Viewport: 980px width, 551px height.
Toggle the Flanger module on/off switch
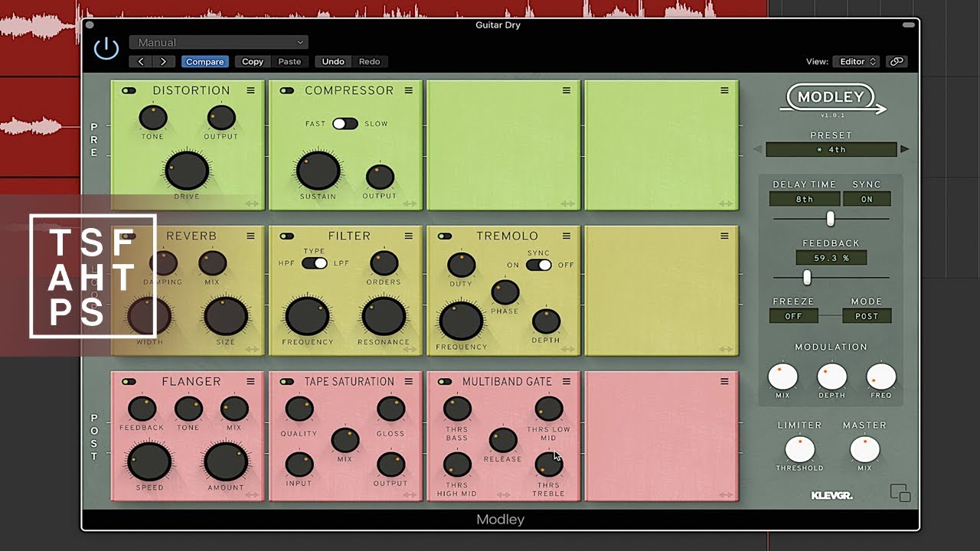pyautogui.click(x=129, y=382)
